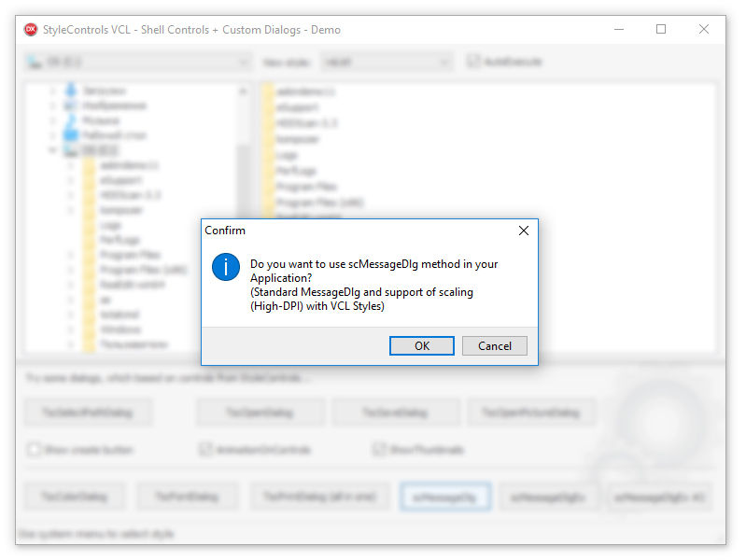Viewport: 746px width, 560px height.
Task: Click the TscPrintDialog (all in one) button
Action: click(x=319, y=497)
